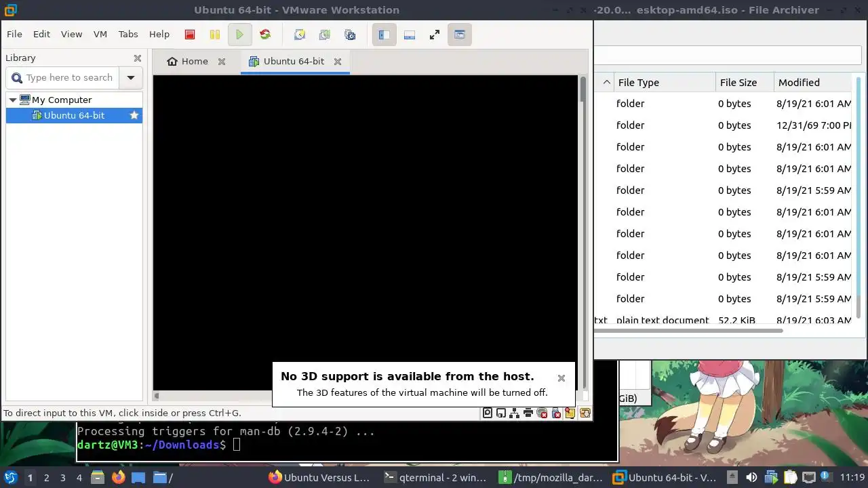Open the Ubuntu Versus L... Firefox taskbar entry
Image resolution: width=868 pixels, height=488 pixels.
point(319,477)
